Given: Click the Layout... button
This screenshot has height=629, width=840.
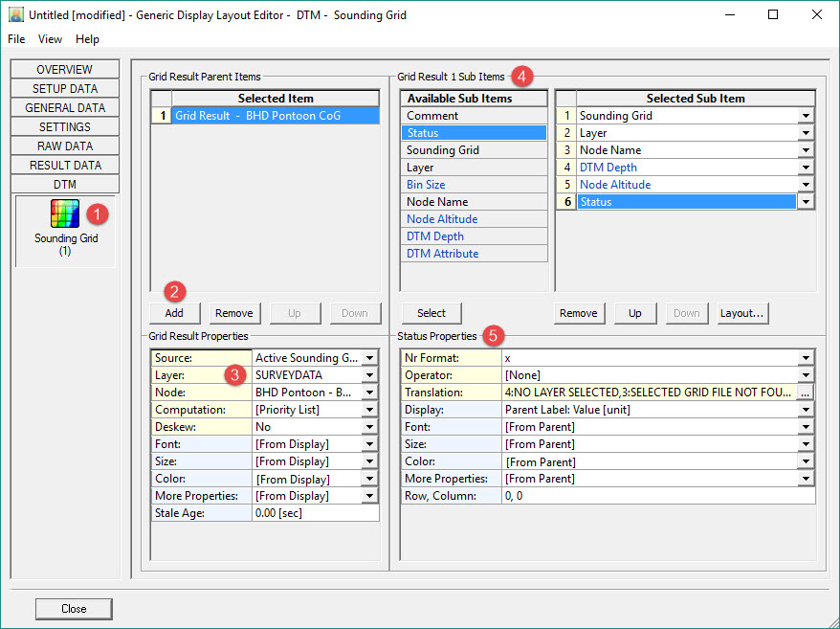Looking at the screenshot, I should click(x=741, y=313).
